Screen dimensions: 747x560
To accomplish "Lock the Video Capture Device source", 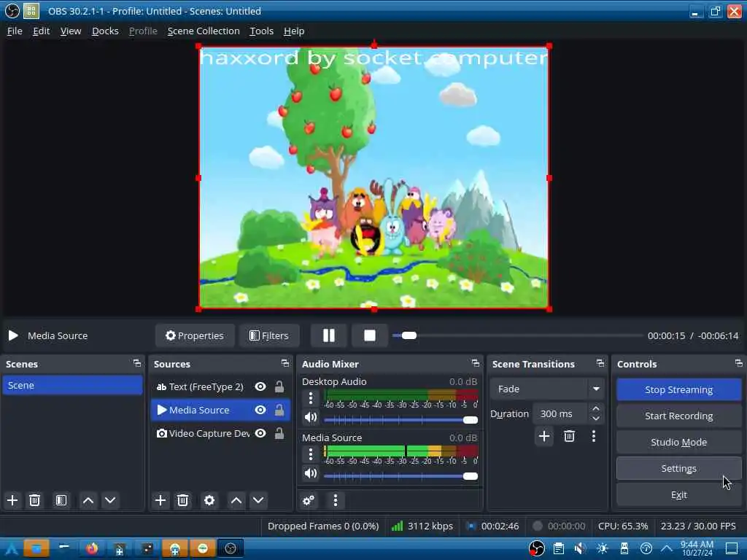I will pyautogui.click(x=279, y=433).
